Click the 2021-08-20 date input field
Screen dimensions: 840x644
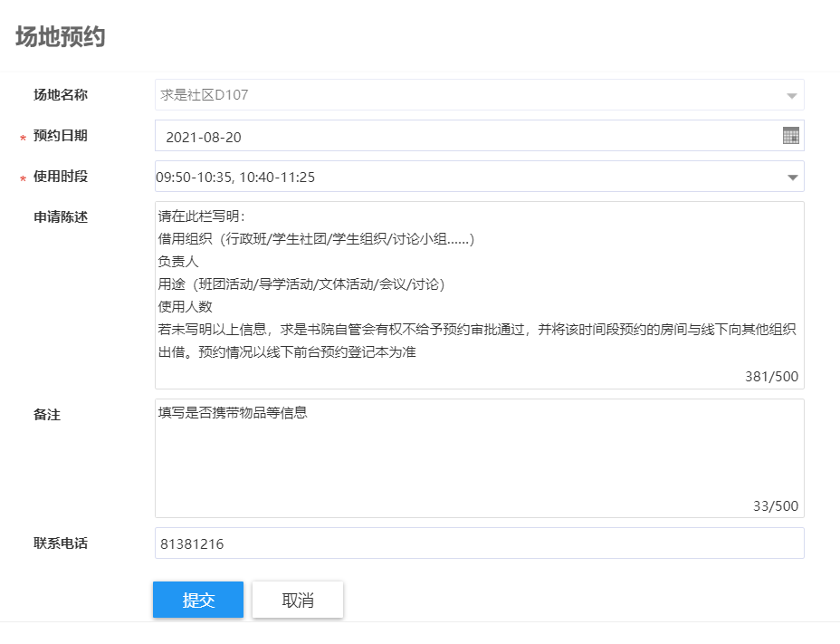tap(453, 137)
